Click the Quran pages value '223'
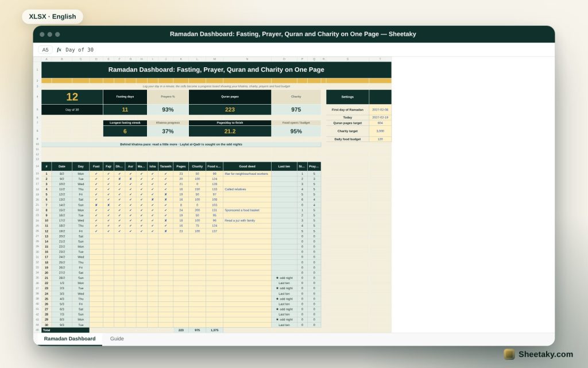The image size is (588, 368). [230, 110]
